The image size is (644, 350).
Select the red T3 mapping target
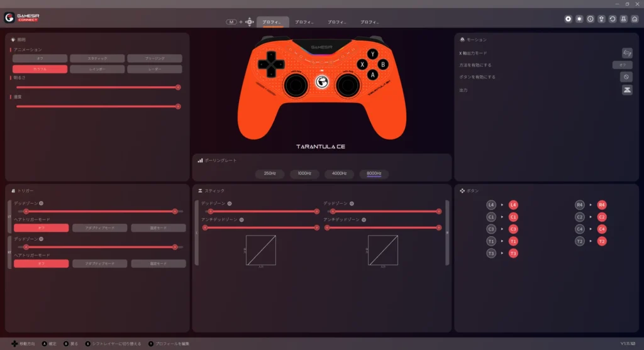click(513, 253)
